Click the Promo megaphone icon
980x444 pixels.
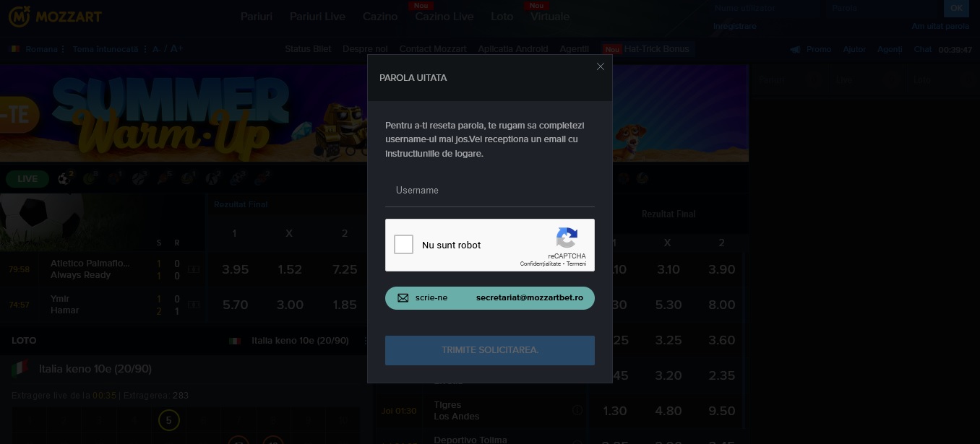(796, 49)
